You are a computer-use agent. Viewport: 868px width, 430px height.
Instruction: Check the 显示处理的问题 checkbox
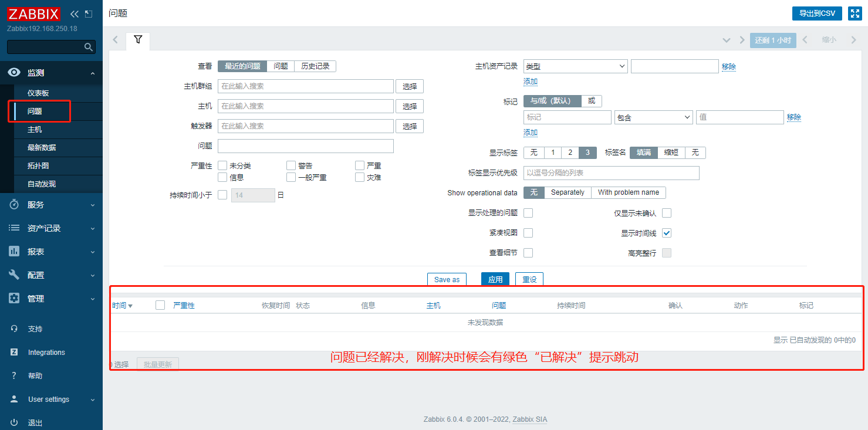click(x=528, y=213)
